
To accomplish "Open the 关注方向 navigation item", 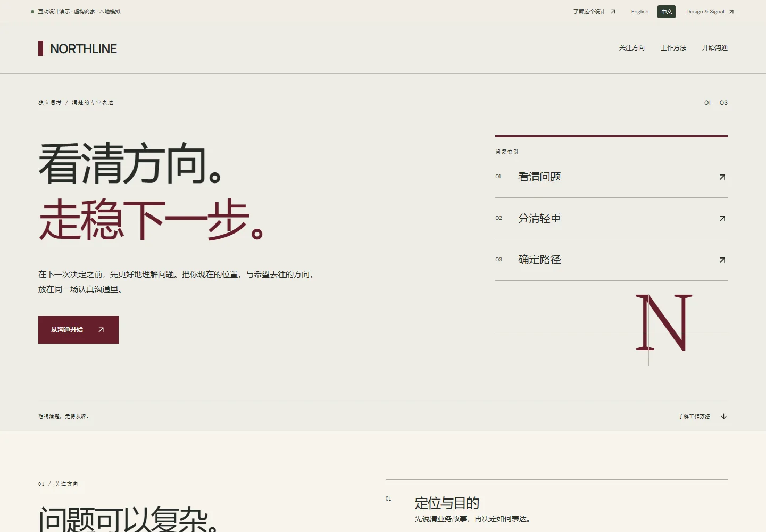I will coord(631,48).
